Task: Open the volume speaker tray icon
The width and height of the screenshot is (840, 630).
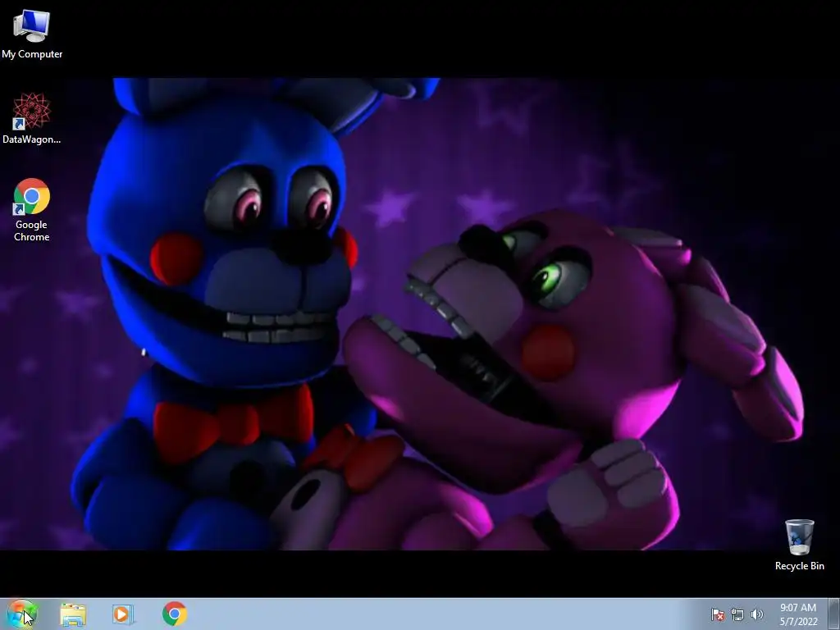Action: pos(756,614)
